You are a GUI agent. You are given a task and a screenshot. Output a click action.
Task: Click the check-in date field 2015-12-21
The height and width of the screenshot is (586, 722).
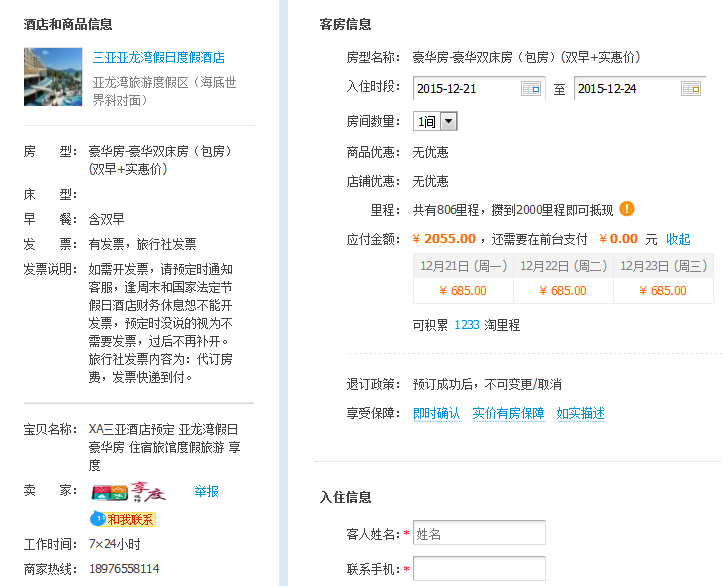tap(465, 89)
